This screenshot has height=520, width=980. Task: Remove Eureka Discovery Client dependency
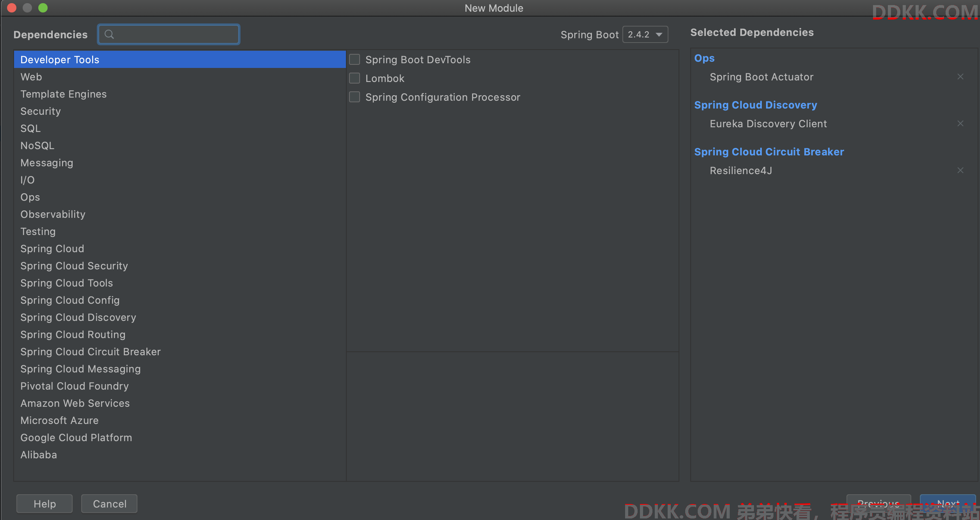(x=960, y=123)
